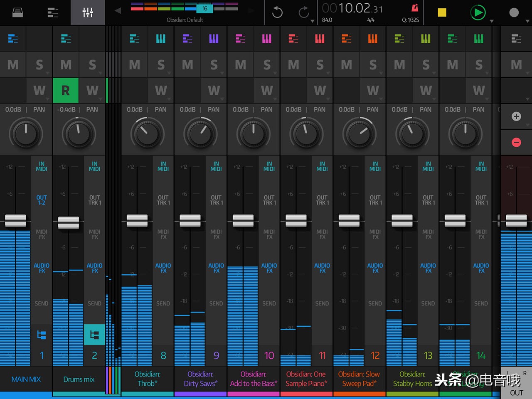This screenshot has height=399, width=532.
Task: Disable automation Read on Drums mix
Action: 66,90
